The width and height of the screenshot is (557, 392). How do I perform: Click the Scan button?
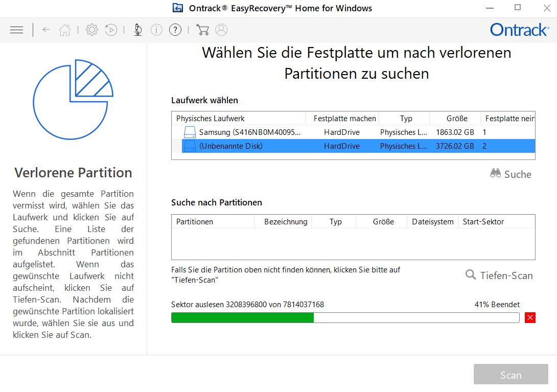511,374
